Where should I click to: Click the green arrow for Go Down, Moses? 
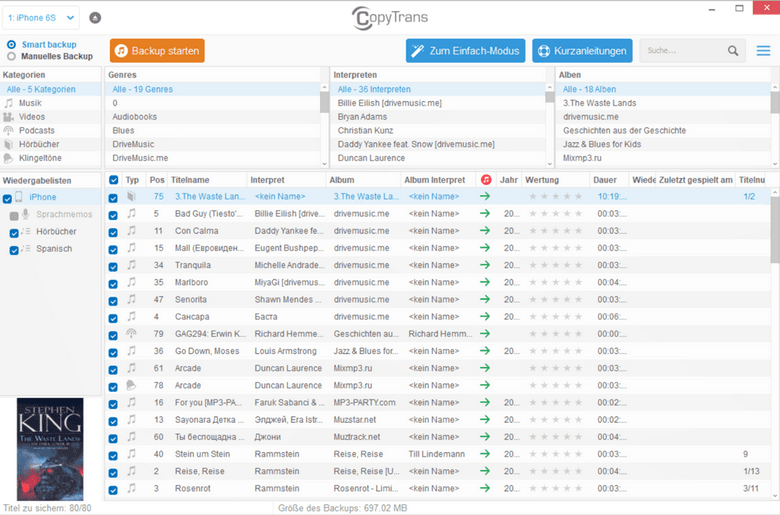(x=485, y=351)
